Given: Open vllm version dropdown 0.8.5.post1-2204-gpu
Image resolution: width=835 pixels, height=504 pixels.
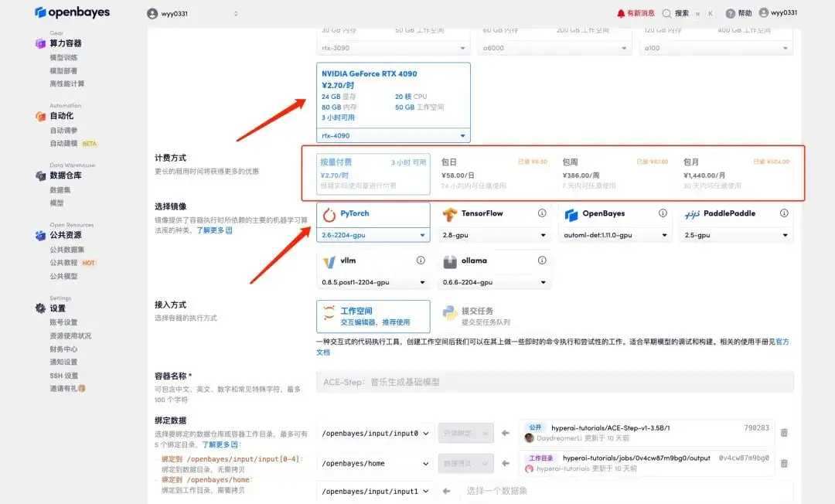Looking at the screenshot, I should tap(373, 283).
